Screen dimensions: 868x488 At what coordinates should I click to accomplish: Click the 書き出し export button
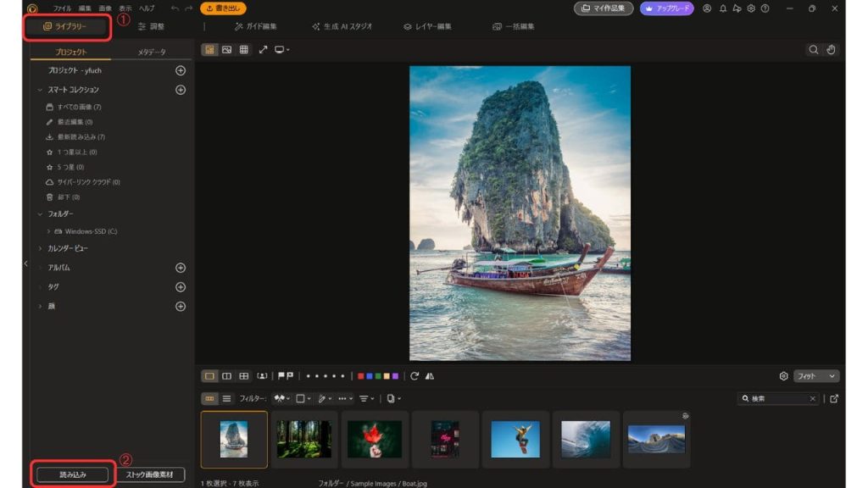tap(223, 8)
